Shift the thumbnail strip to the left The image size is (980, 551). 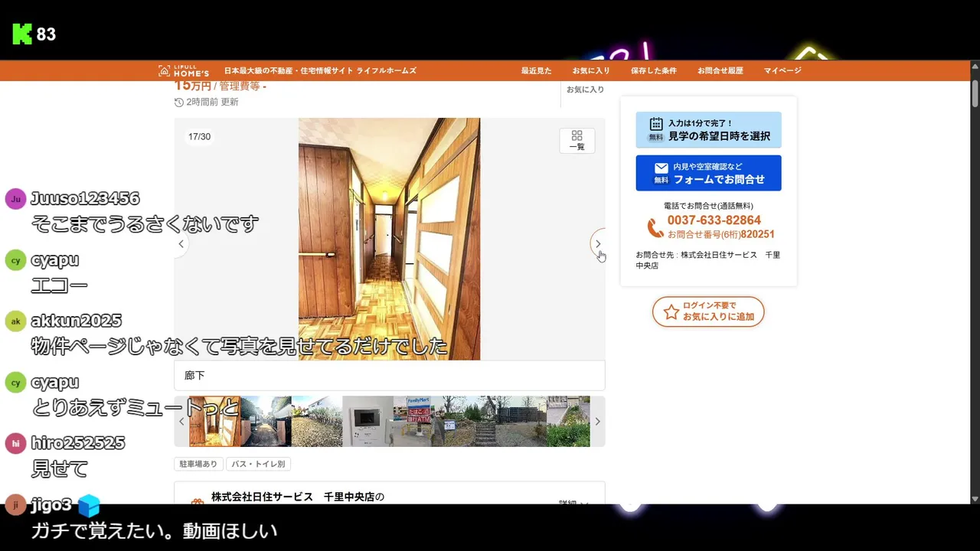coord(181,422)
